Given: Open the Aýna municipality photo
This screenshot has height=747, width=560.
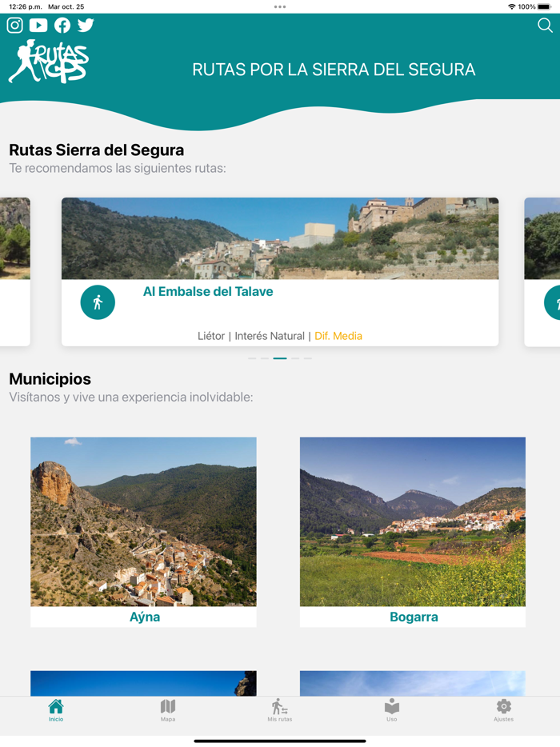Looking at the screenshot, I should 143,521.
